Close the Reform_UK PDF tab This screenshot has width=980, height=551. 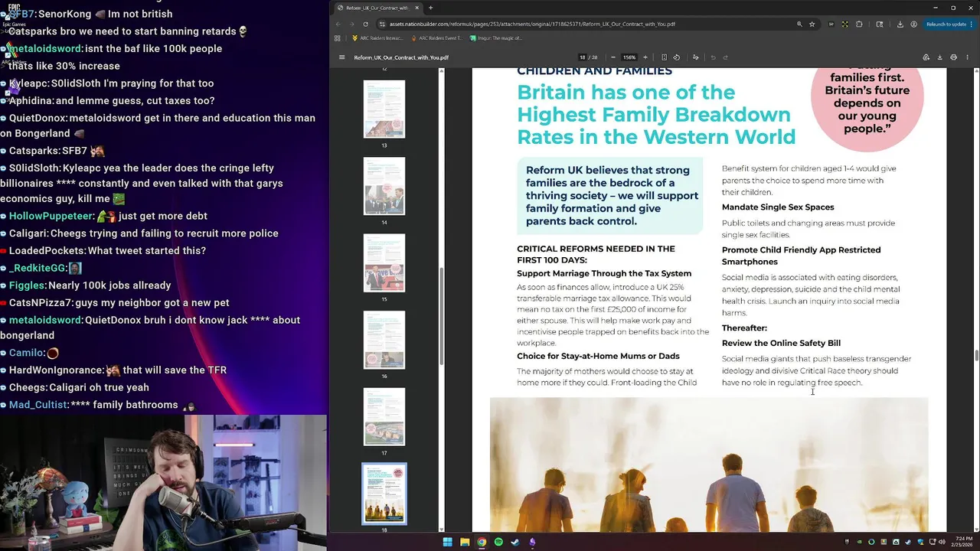pos(417,8)
